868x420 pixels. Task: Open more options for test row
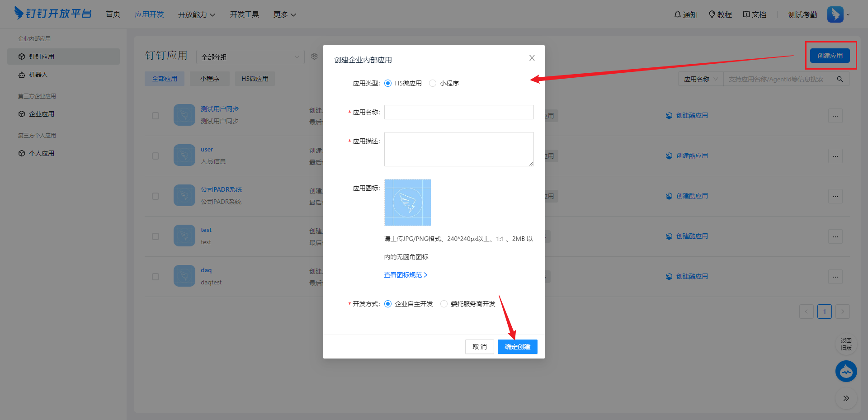click(835, 236)
